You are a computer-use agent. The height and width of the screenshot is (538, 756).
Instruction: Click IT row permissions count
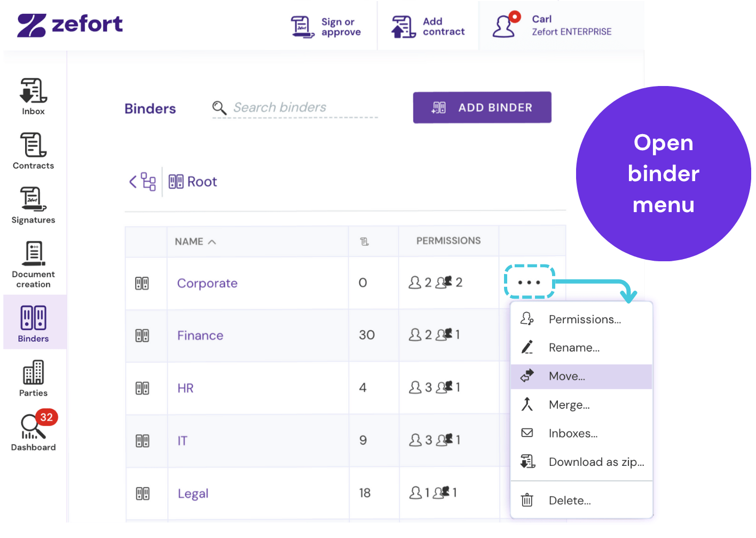click(434, 440)
